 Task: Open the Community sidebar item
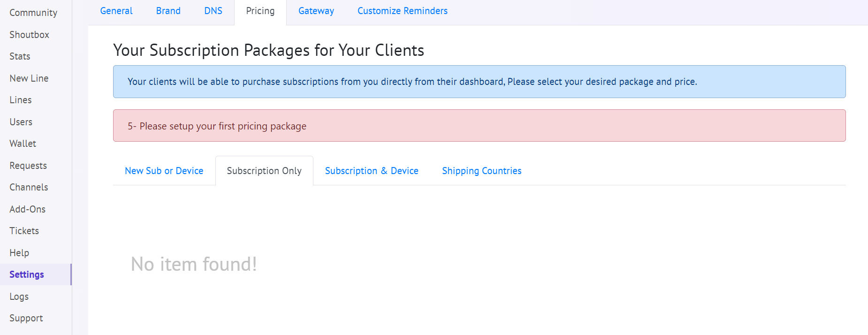[x=33, y=13]
